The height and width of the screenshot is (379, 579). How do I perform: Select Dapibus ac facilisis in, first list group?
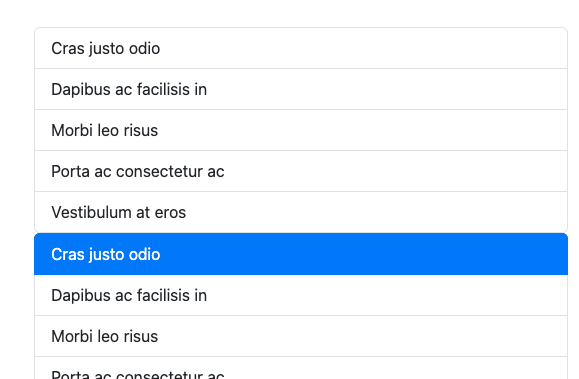click(301, 89)
